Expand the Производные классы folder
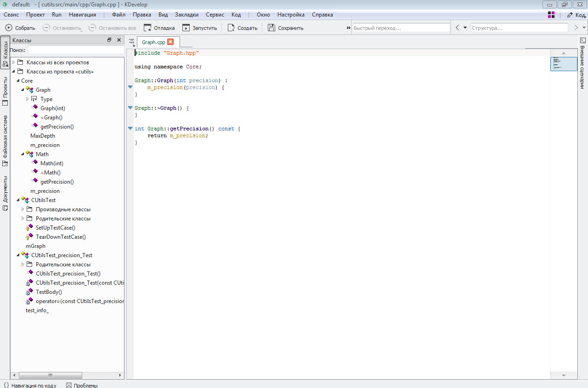 23,209
